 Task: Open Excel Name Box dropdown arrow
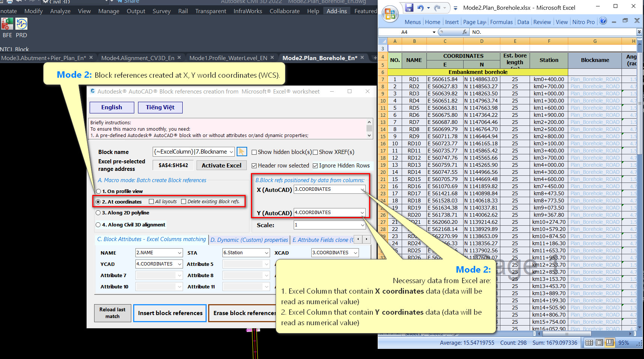[434, 32]
